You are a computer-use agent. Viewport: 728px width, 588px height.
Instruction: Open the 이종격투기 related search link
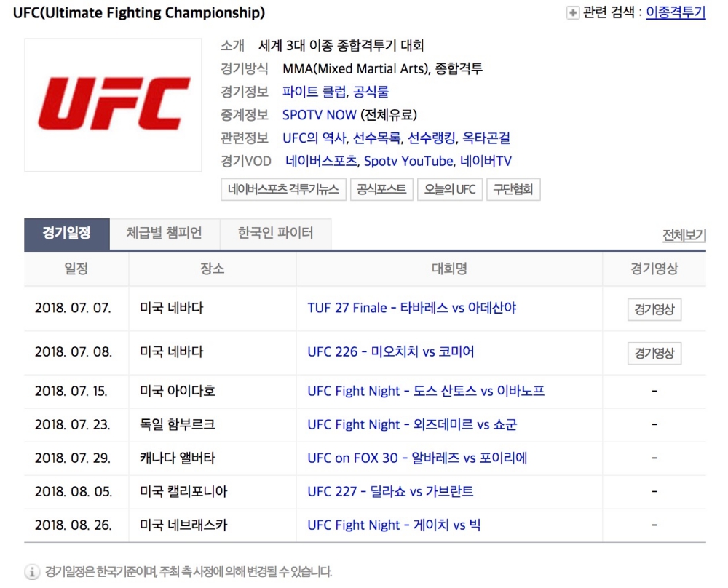tap(676, 12)
